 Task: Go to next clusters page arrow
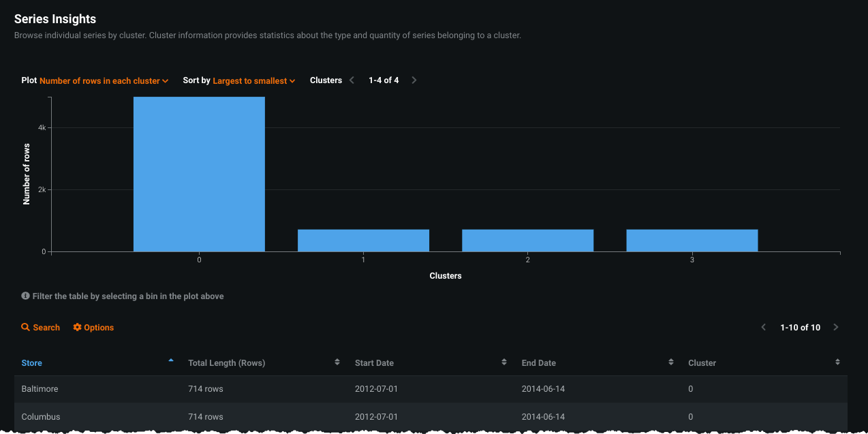pos(414,80)
